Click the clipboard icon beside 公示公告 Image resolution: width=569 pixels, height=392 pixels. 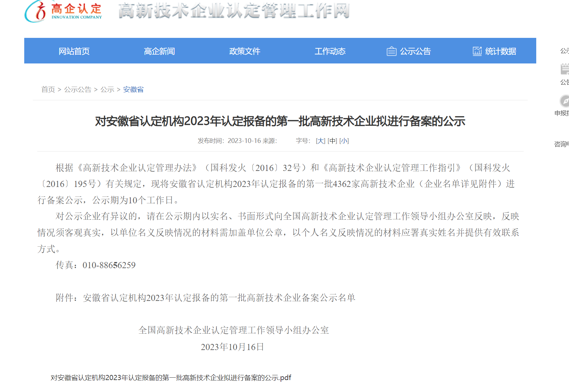391,51
